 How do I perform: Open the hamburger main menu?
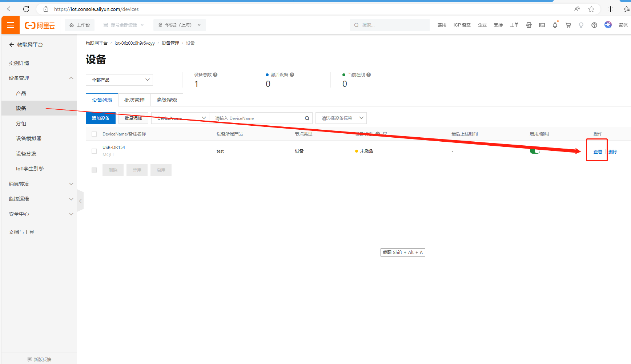(x=11, y=25)
